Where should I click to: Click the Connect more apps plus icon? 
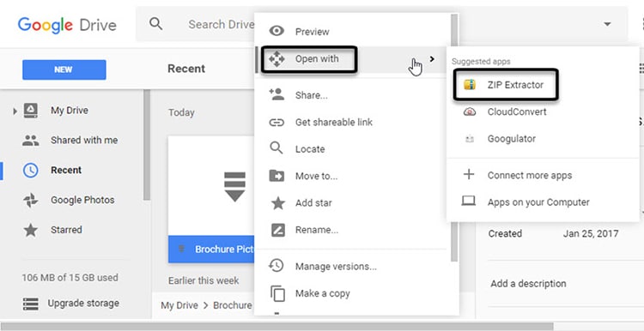coord(469,175)
